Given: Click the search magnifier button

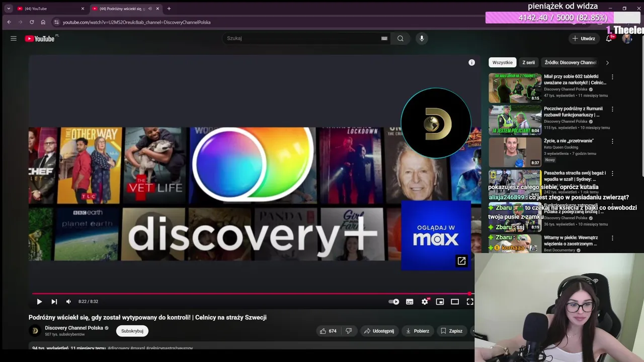Looking at the screenshot, I should [x=400, y=38].
